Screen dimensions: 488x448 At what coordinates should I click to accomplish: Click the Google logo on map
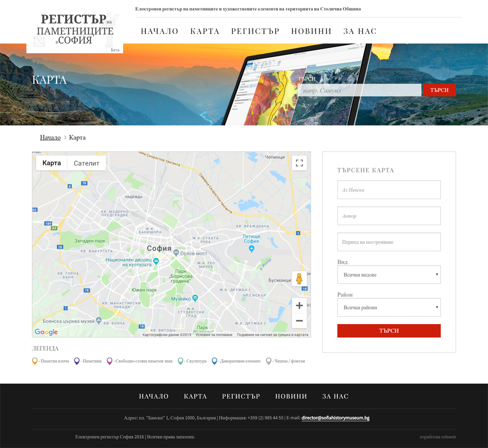[46, 332]
